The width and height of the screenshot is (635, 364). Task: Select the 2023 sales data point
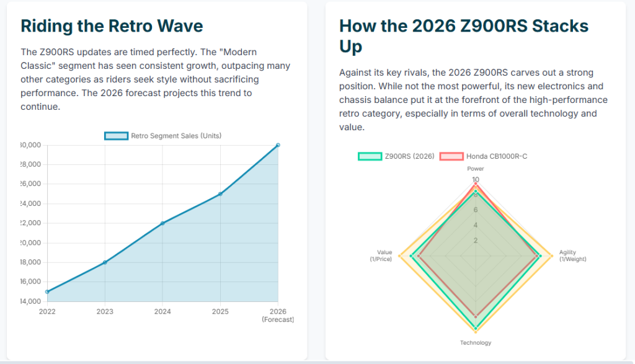[105, 262]
